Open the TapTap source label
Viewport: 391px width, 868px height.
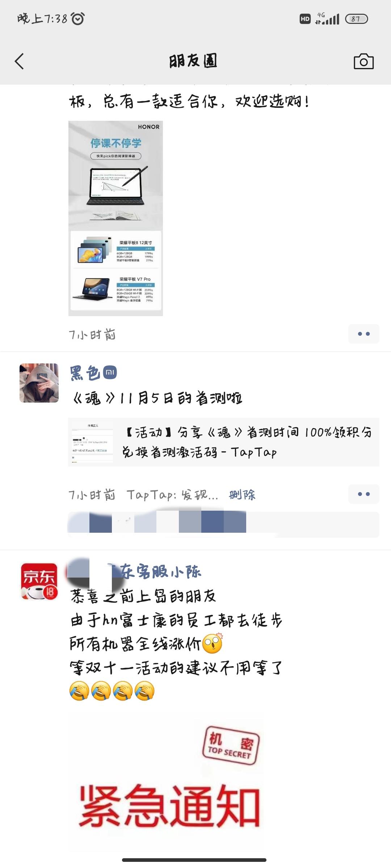[x=172, y=494]
